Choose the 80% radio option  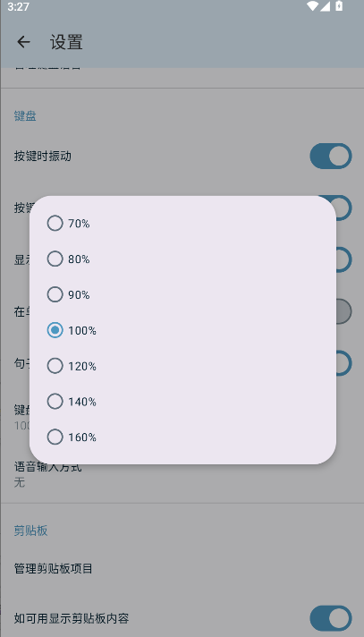(182, 259)
